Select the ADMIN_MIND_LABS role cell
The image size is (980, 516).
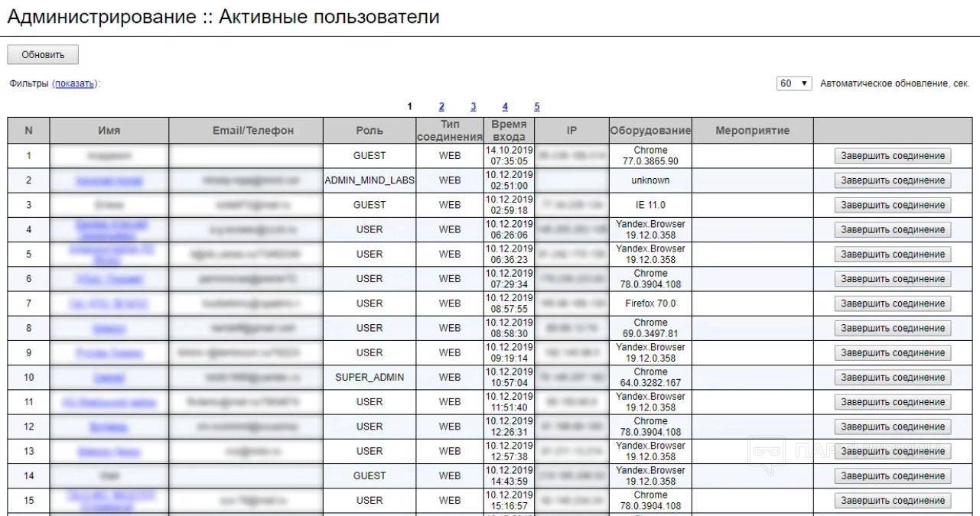[370, 180]
